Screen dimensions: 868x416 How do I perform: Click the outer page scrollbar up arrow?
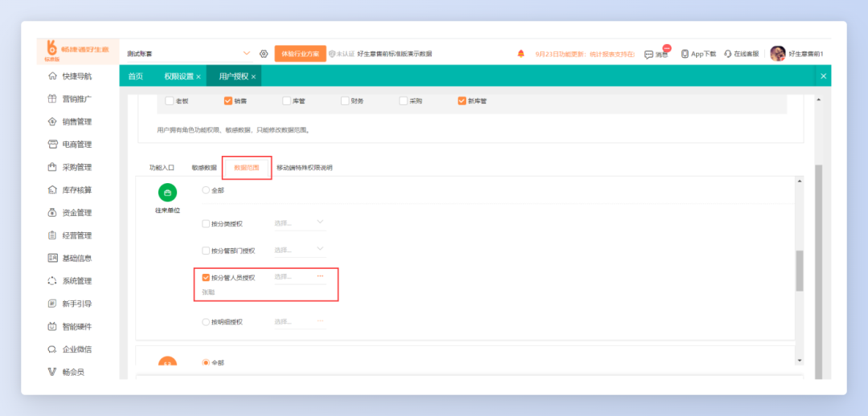pyautogui.click(x=818, y=99)
